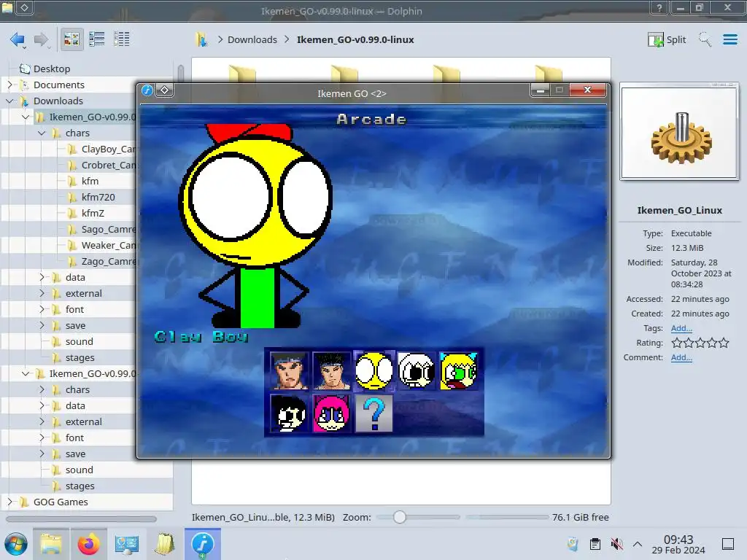
Task: Open Dolphin hamburger menu
Action: (729, 39)
